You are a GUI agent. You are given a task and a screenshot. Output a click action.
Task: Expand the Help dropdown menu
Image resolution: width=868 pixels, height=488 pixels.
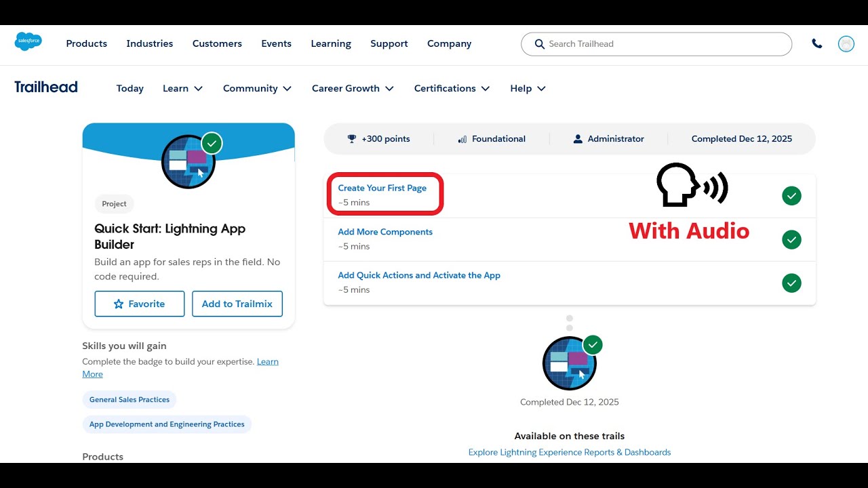[x=528, y=88]
